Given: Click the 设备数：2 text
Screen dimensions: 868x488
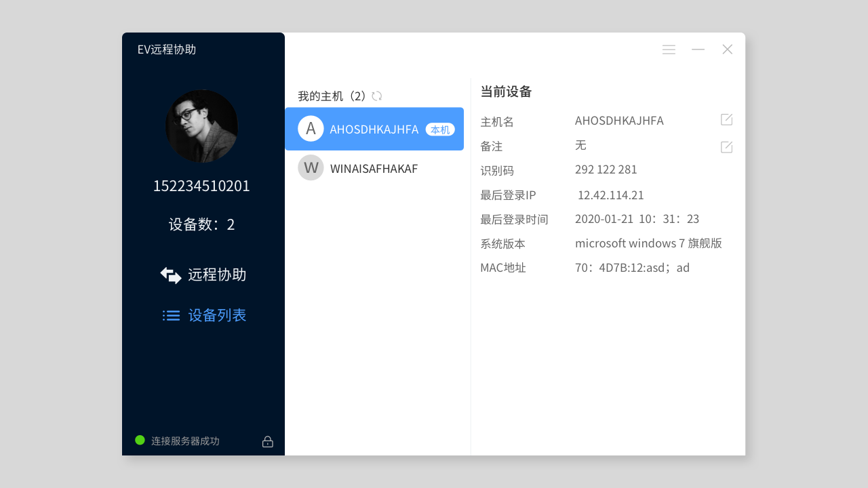Looking at the screenshot, I should pos(202,224).
